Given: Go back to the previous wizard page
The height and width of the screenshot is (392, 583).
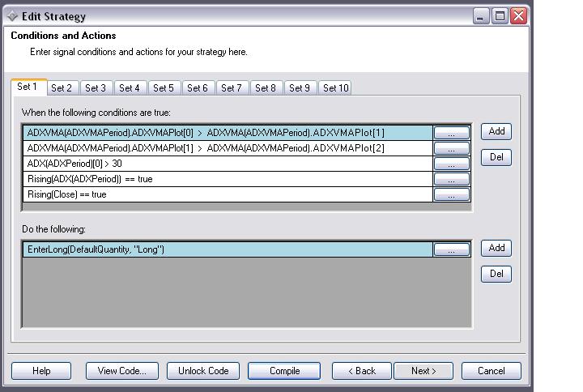Looking at the screenshot, I should point(362,371).
